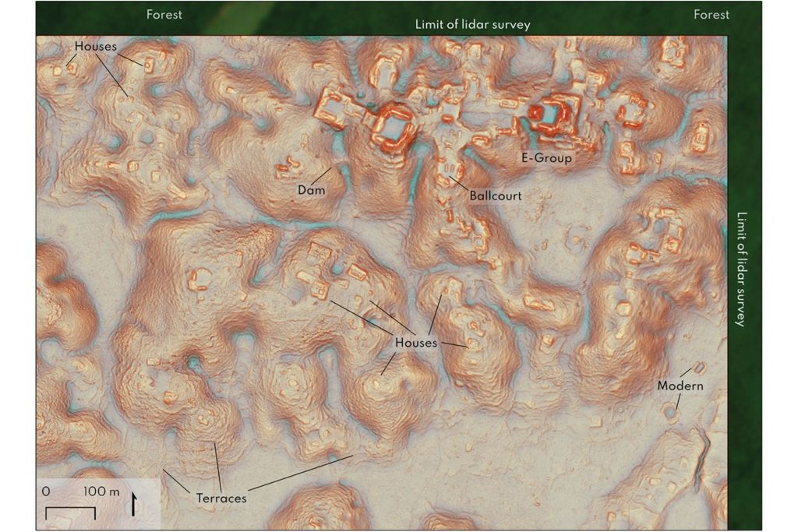Viewport: 798px width, 532px height.
Task: Click the top-left 'Forest' label
Action: [164, 14]
